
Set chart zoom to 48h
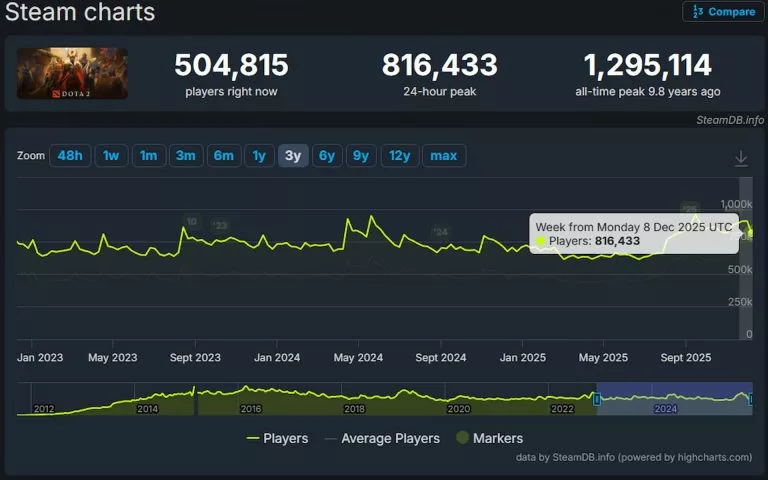70,156
